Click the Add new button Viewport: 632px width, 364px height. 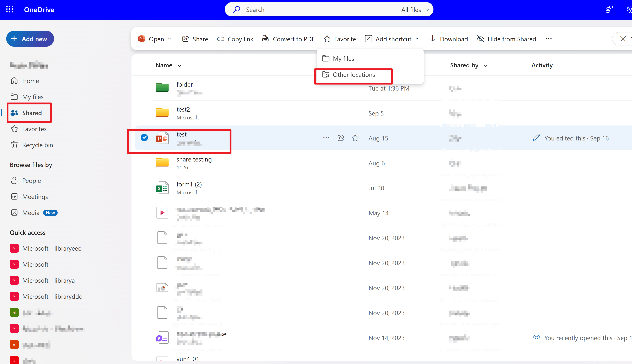pos(30,39)
